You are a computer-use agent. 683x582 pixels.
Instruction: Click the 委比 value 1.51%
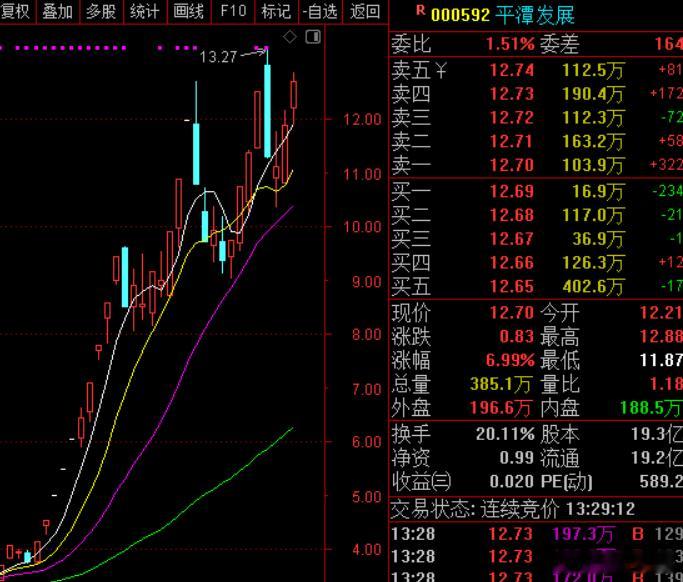point(510,44)
